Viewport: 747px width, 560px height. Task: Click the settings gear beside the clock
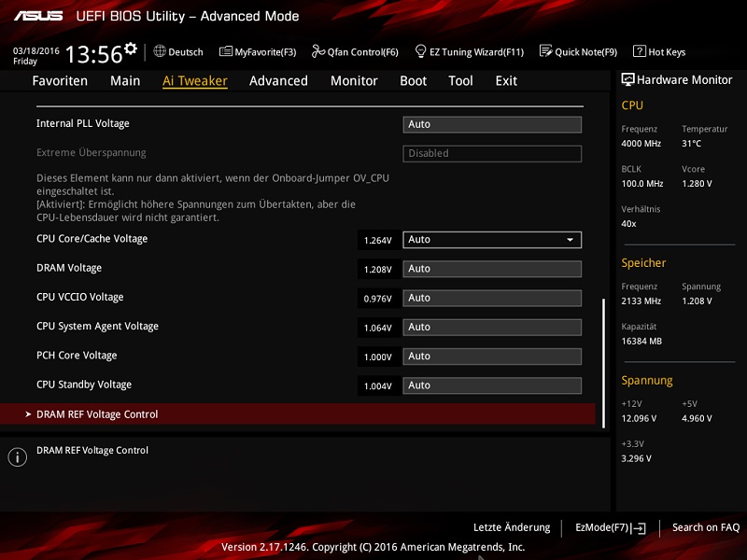[130, 49]
